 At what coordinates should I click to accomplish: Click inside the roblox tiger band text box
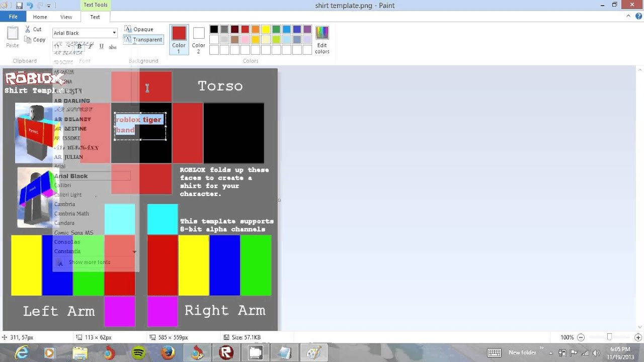coord(140,126)
